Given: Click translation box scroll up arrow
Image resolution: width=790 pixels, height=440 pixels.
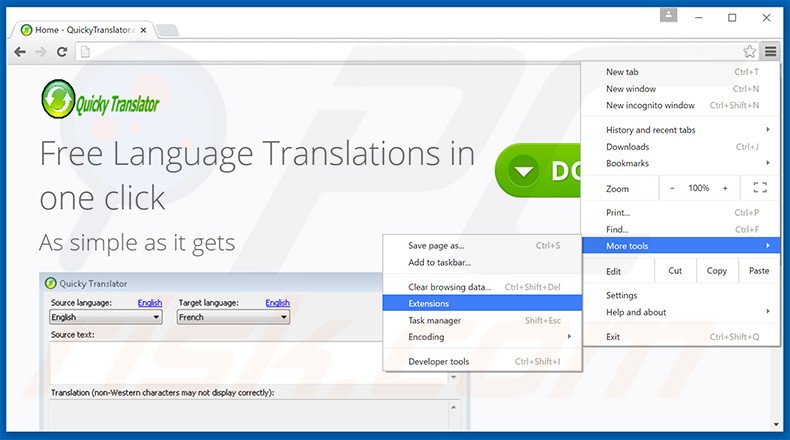Looking at the screenshot, I should click(453, 407).
